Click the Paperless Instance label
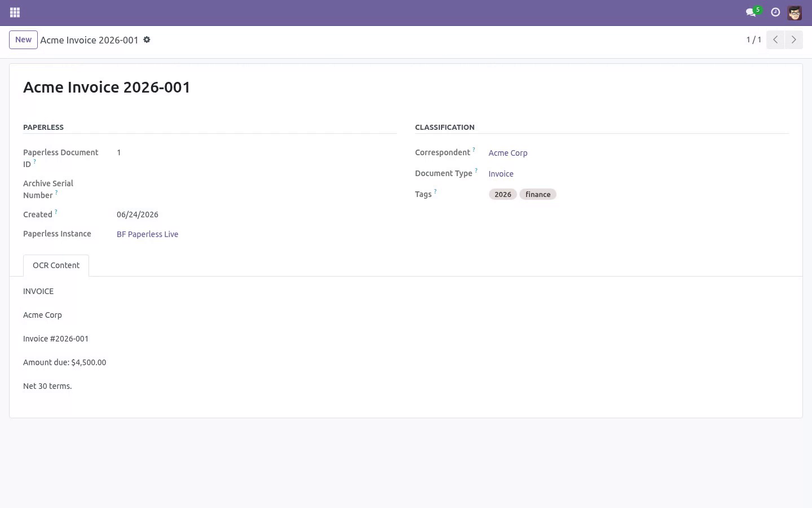Image resolution: width=812 pixels, height=508 pixels. (x=57, y=234)
